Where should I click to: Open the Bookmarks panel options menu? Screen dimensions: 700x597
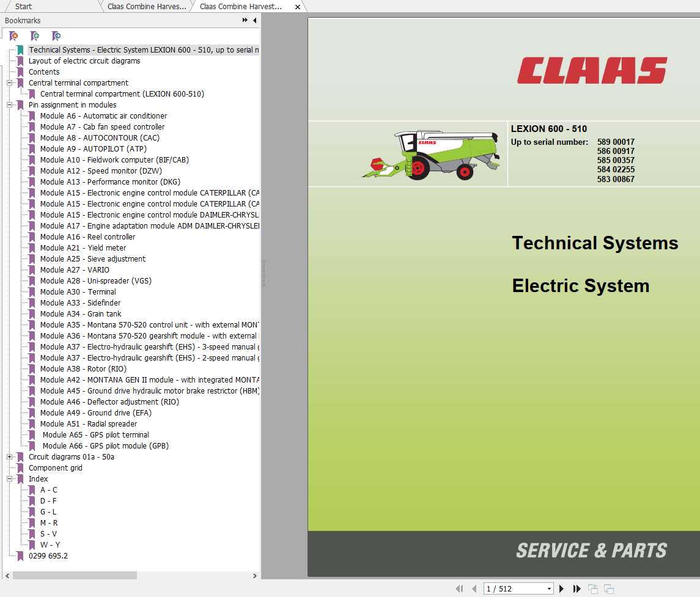pos(245,20)
